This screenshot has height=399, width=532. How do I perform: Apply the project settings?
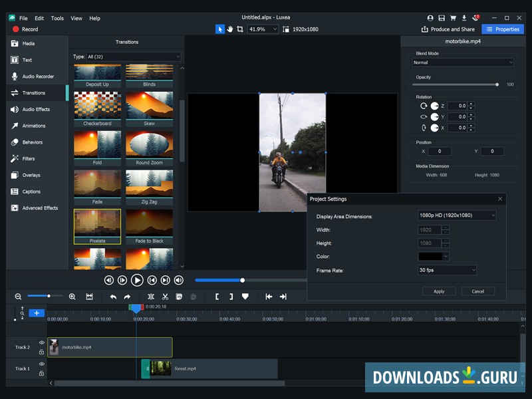tap(439, 291)
